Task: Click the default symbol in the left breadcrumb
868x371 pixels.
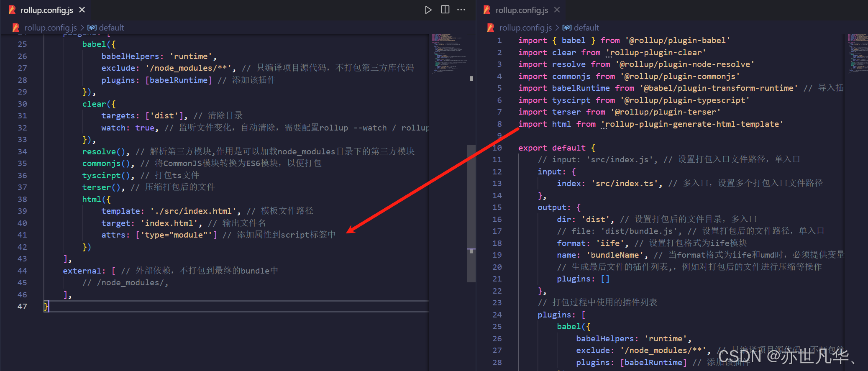Action: 111,28
